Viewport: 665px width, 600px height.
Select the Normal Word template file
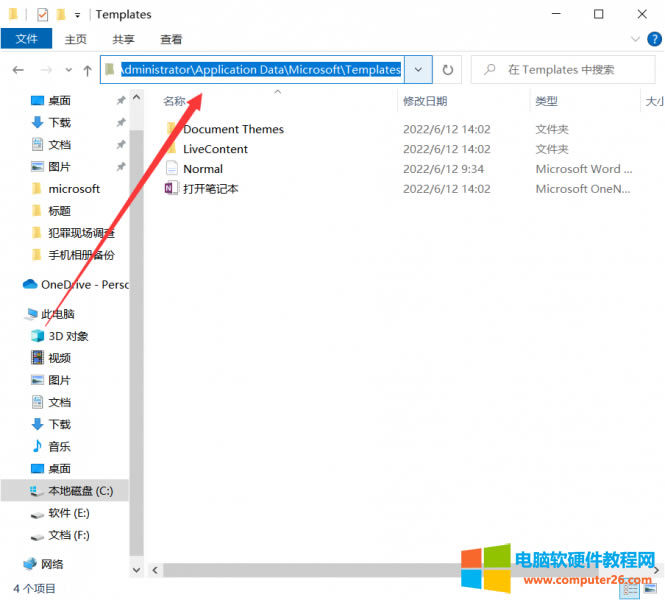coord(203,169)
